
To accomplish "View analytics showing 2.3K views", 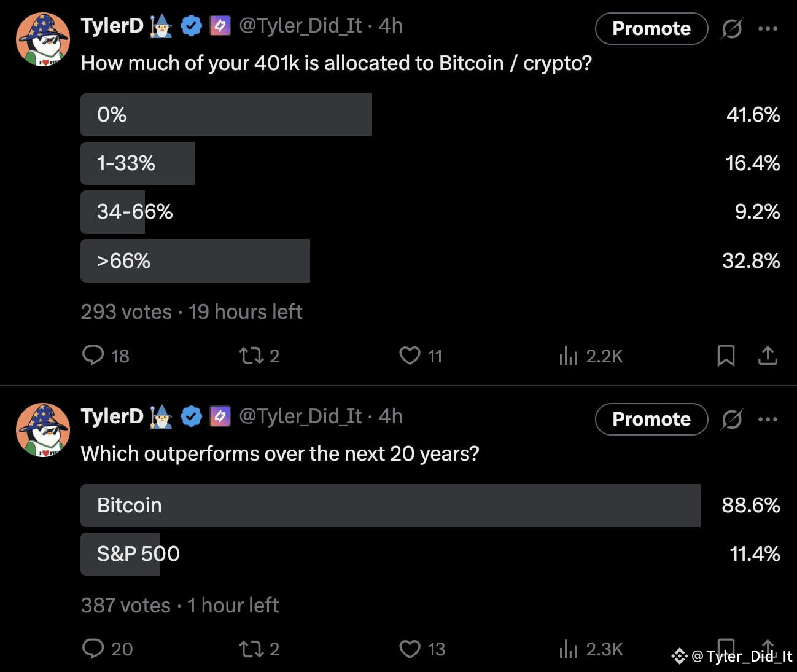I will pyautogui.click(x=591, y=649).
